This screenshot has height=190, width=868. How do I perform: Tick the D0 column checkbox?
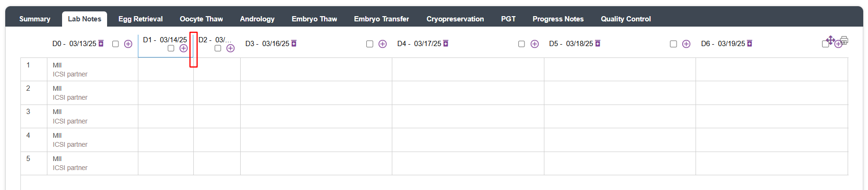tap(115, 44)
